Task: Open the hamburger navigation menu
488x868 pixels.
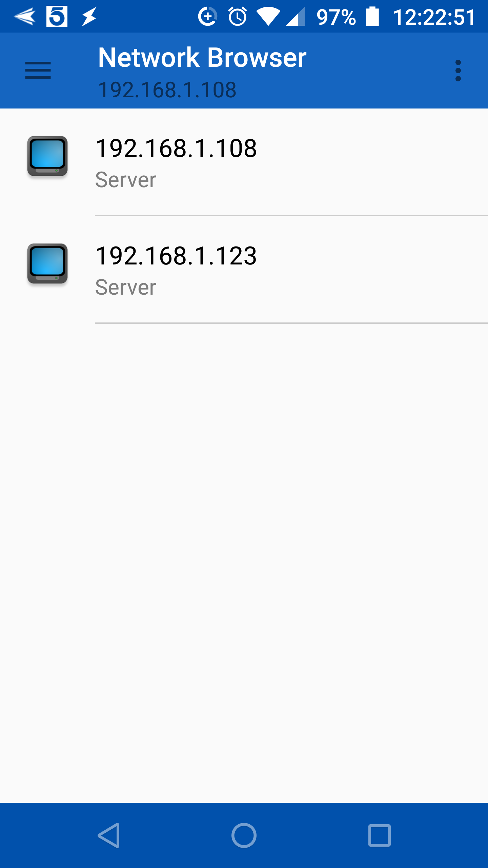Action: 38,70
